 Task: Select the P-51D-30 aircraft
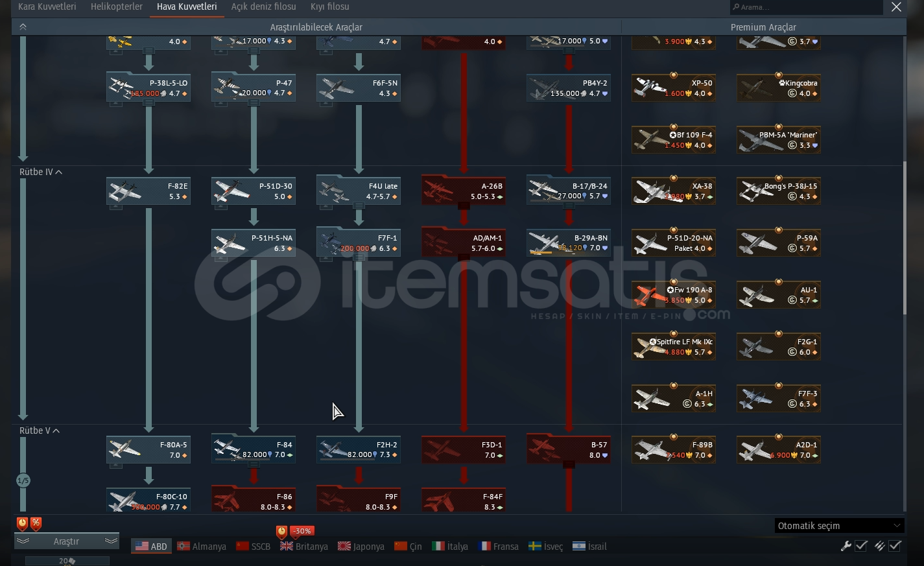pos(254,191)
